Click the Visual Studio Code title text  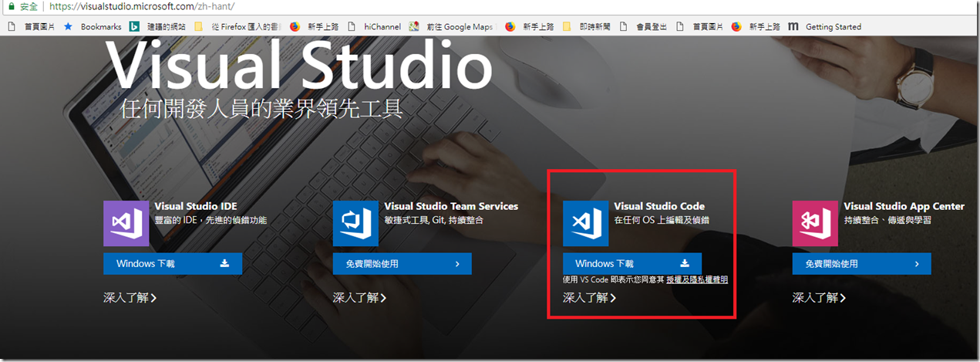coord(659,206)
